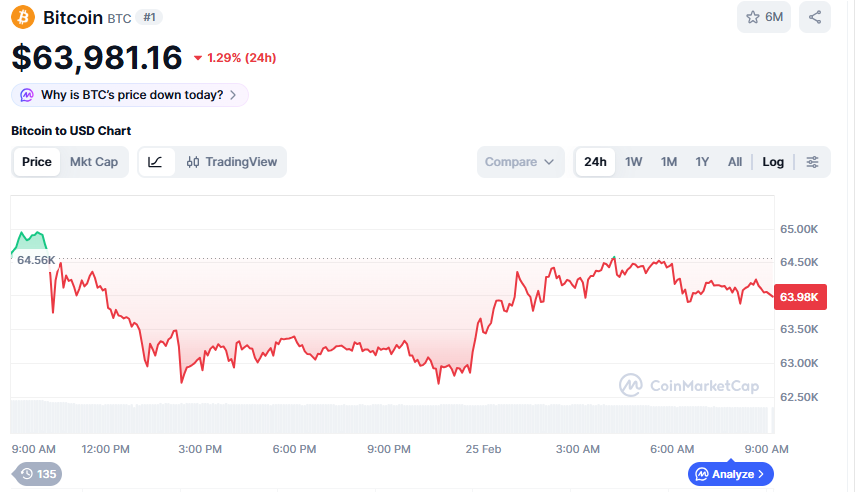This screenshot has height=492, width=855.
Task: Select the 24h time range tab
Action: [596, 162]
